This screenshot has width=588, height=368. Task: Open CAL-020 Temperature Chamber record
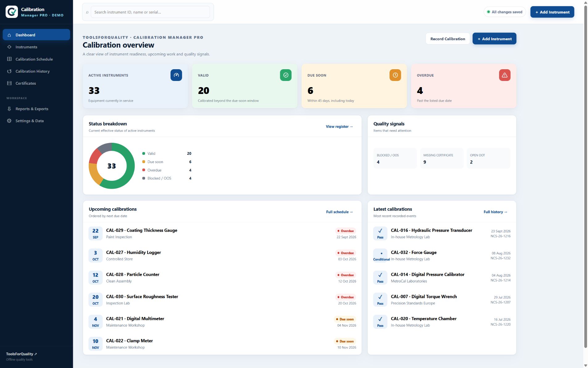pyautogui.click(x=442, y=322)
